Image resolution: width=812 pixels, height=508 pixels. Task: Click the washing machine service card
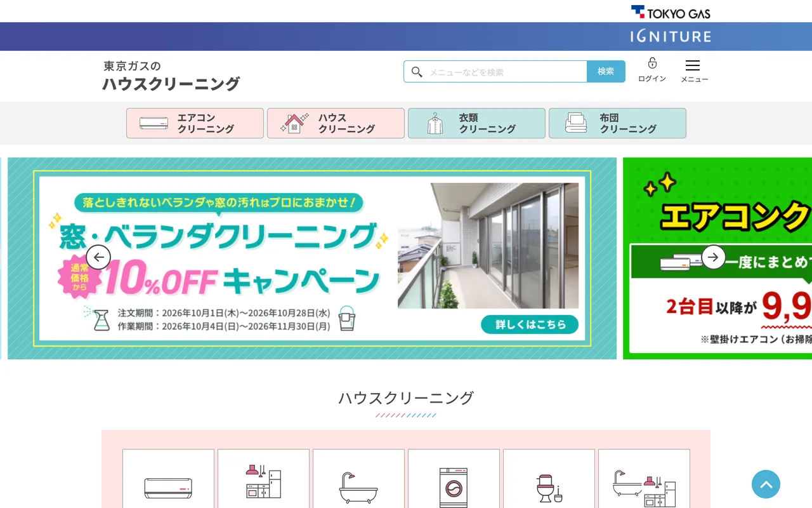(454, 479)
